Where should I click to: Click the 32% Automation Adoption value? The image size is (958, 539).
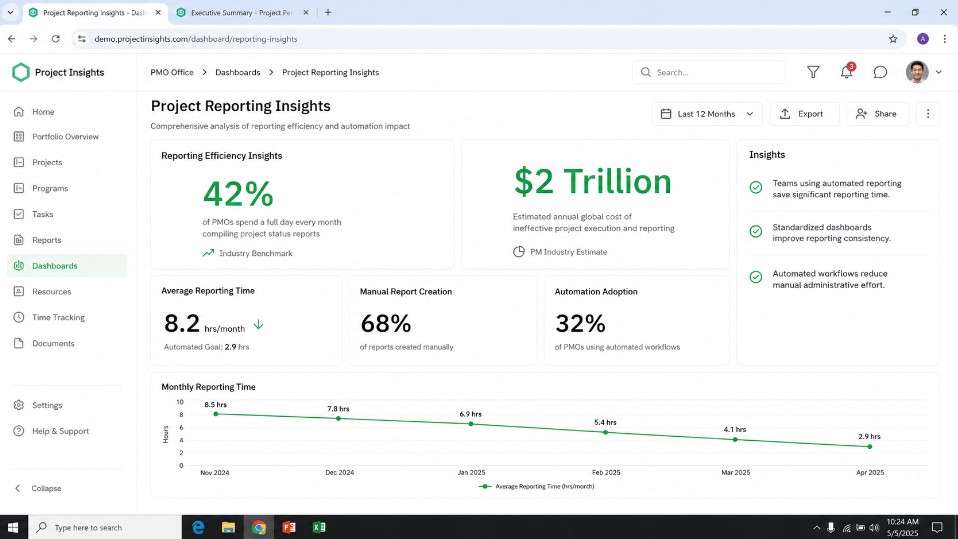coord(580,324)
